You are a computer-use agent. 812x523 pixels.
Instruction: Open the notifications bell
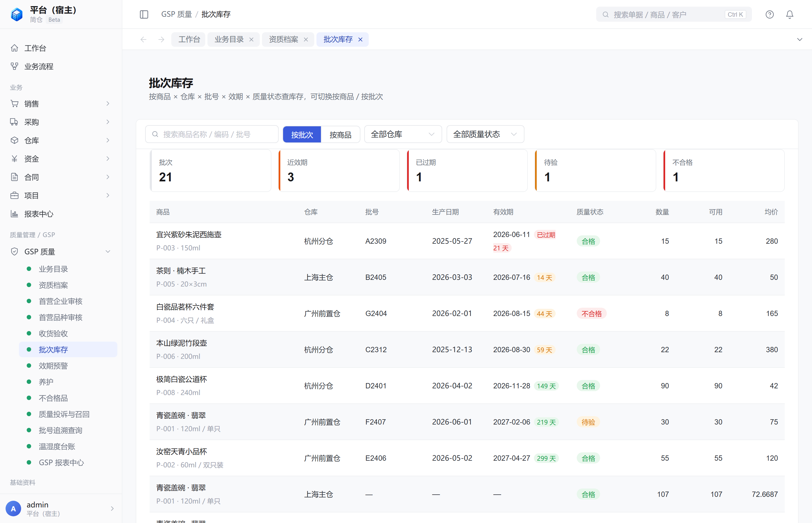(789, 14)
